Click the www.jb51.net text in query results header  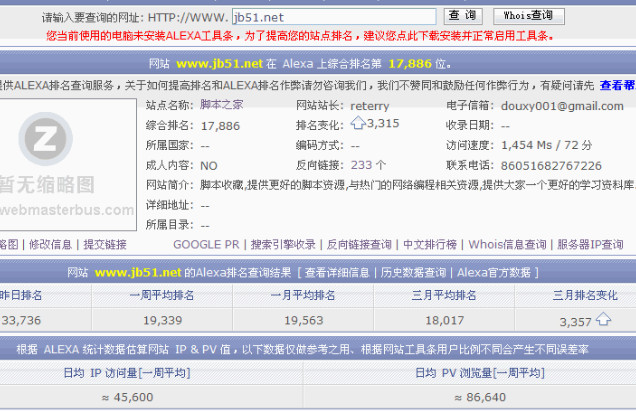(138, 272)
